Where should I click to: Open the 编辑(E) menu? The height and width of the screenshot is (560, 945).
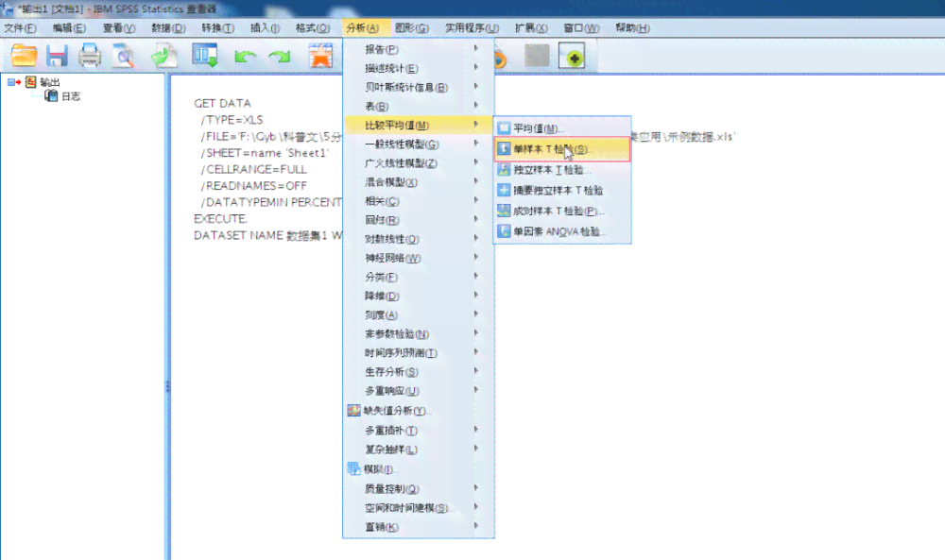[69, 27]
